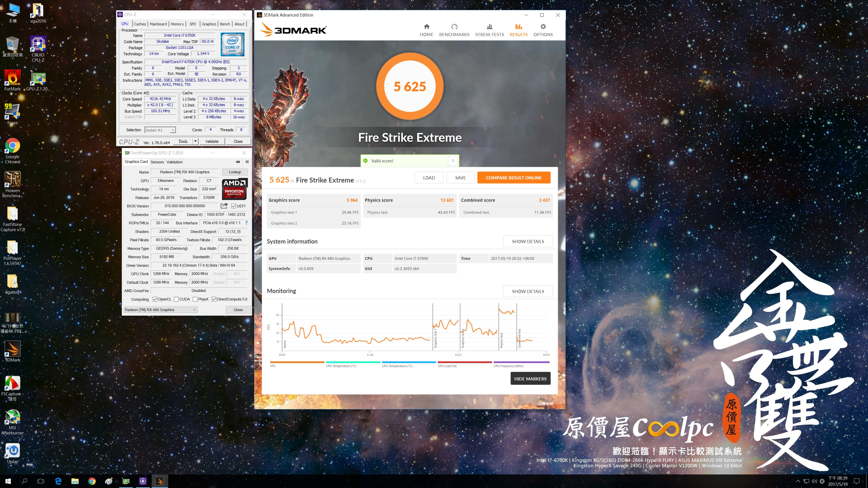
Task: Open the 3DMark desktop shortcut
Action: [12, 351]
